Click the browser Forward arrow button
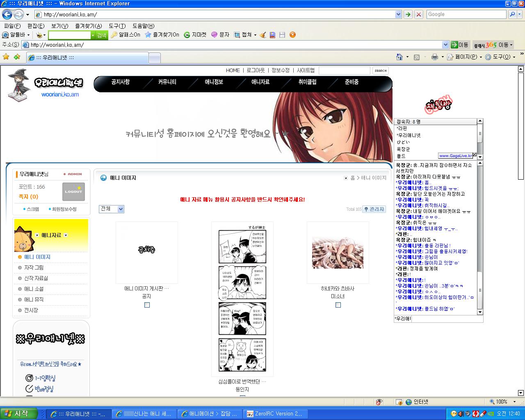This screenshot has height=420, width=525. pos(18,15)
